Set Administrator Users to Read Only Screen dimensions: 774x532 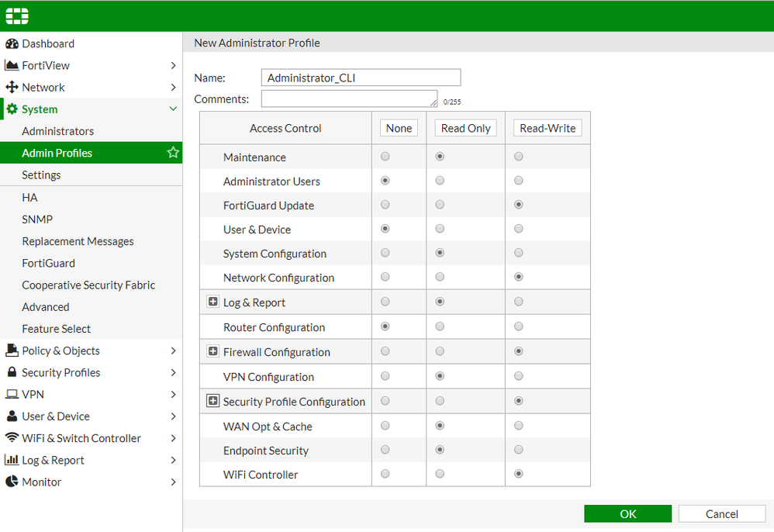[x=441, y=181]
